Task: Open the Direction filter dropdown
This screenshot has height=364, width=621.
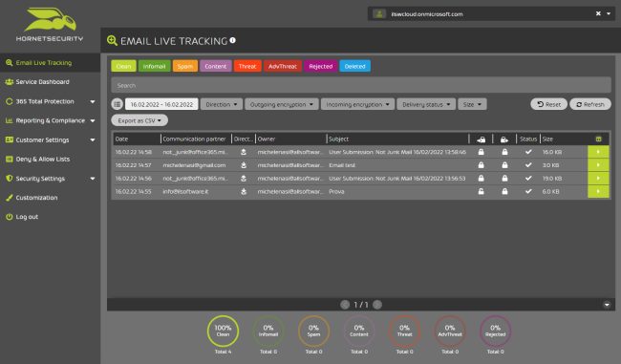Action: pos(222,104)
